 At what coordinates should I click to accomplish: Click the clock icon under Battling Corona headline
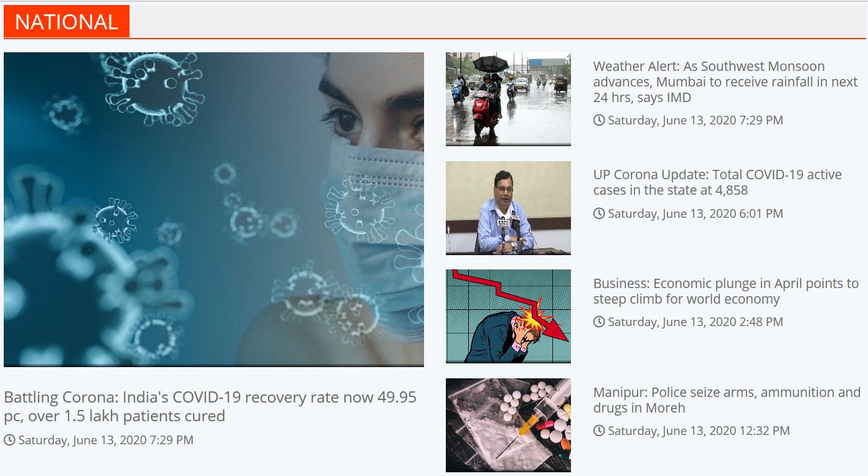tap(9, 440)
